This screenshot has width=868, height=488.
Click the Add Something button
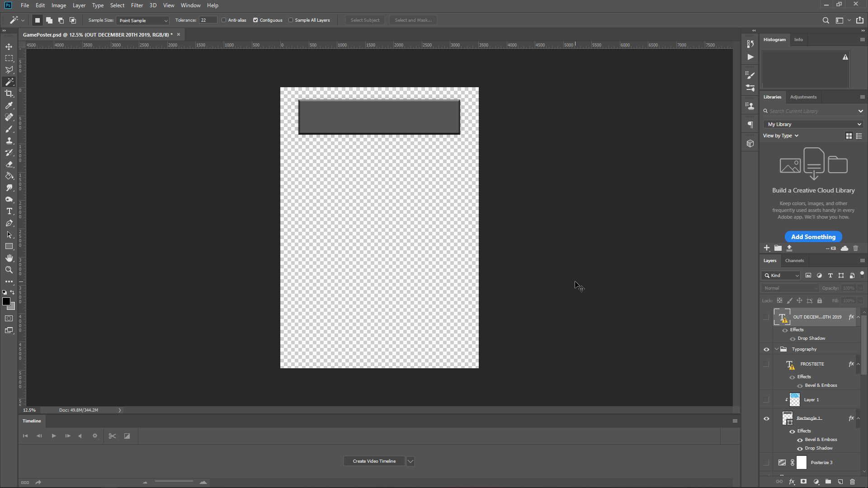(x=813, y=237)
